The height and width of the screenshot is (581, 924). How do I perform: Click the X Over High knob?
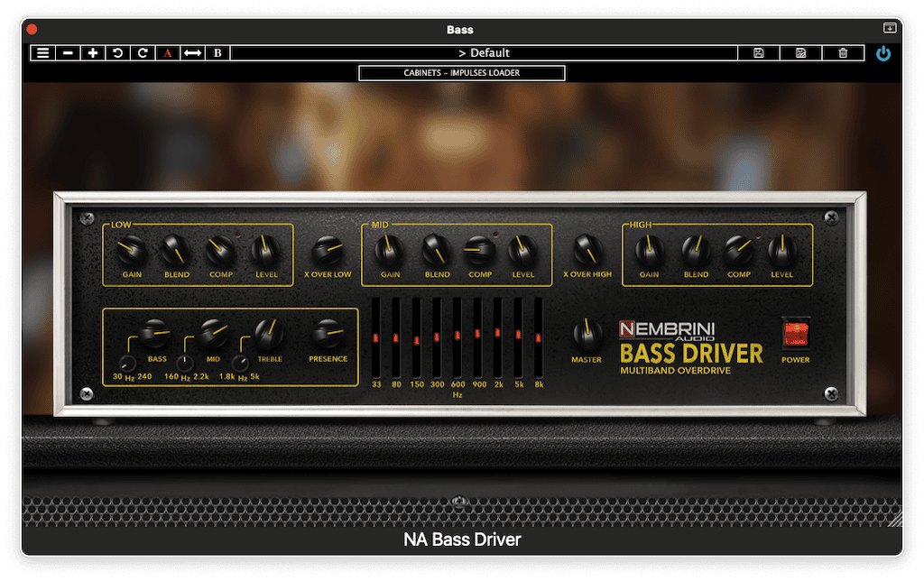[587, 250]
